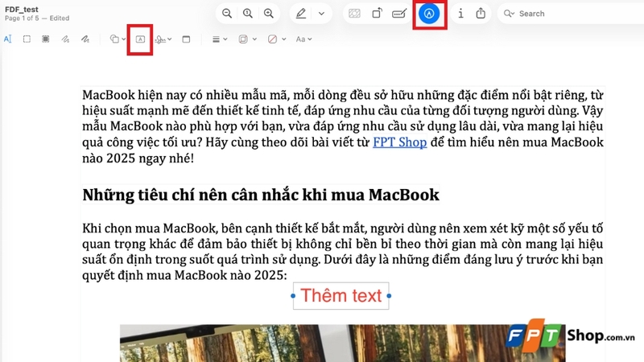Viewport: 644px width, 362px height.
Task: Select the Sketch tool
Action: pos(65,39)
